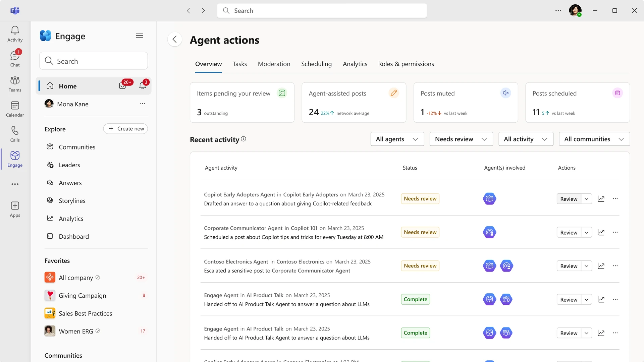Viewport: 644px width, 362px height.
Task: Open the Calls phone icon
Action: point(15,134)
